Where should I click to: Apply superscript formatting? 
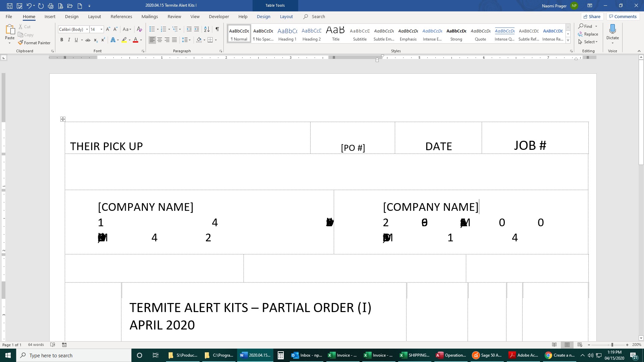coord(103,40)
